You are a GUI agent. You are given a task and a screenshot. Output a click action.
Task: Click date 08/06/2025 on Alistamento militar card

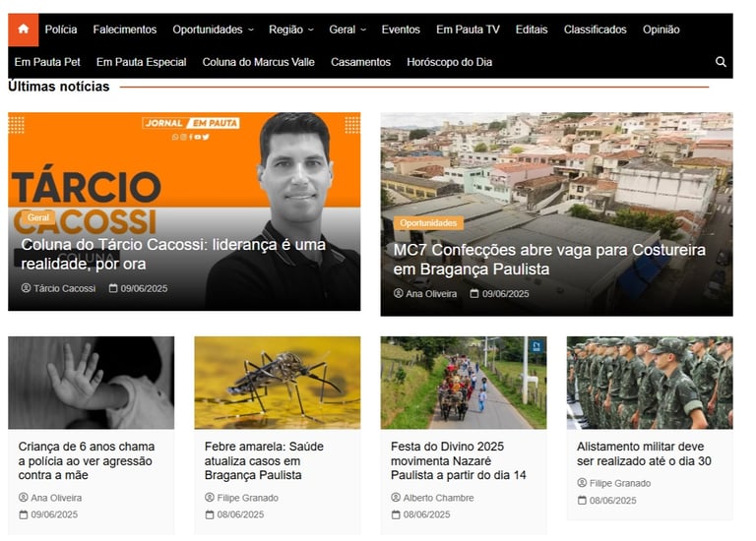[613, 501]
